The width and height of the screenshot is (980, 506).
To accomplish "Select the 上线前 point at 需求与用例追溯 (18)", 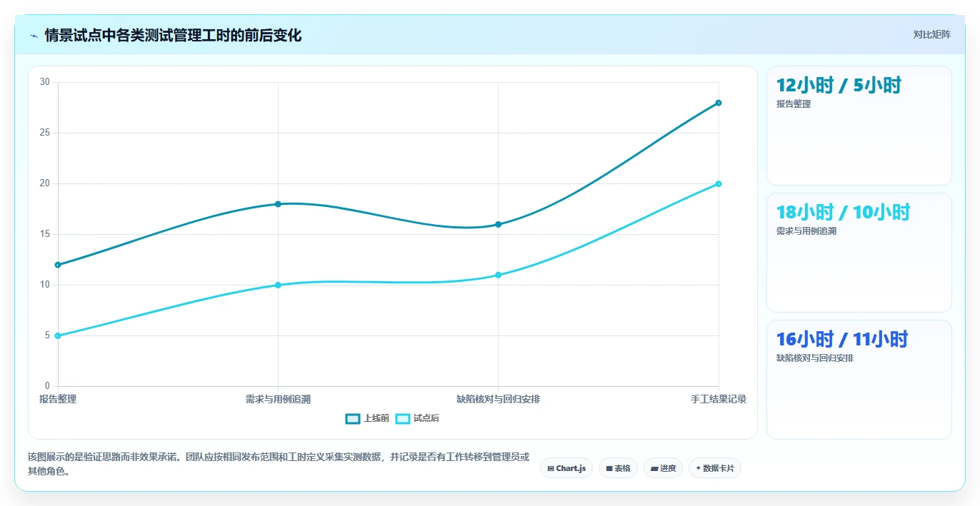I will pos(278,204).
